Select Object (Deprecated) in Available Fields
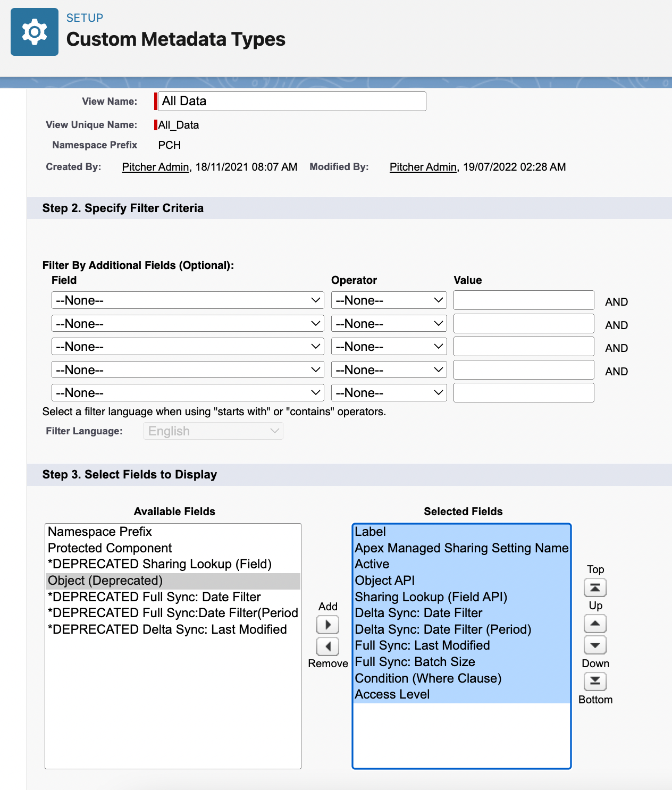672x790 pixels. [x=105, y=581]
